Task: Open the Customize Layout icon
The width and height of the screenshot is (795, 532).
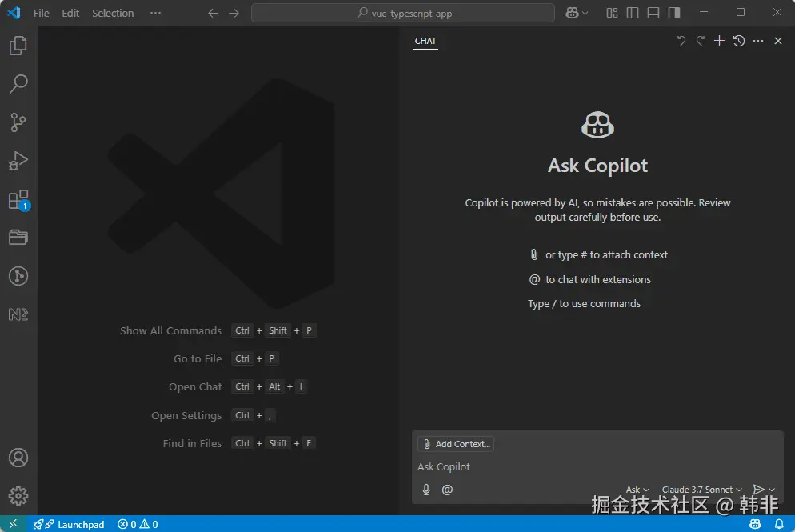Action: coord(612,13)
